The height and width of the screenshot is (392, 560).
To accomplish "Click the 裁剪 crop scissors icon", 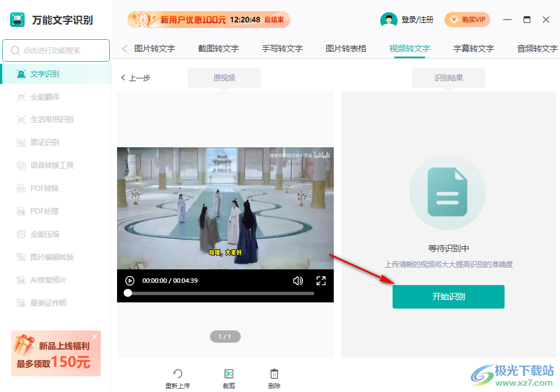I will click(229, 374).
